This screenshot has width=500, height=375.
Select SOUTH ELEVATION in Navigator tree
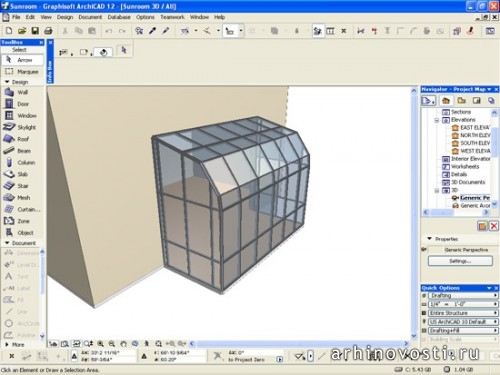pos(471,143)
